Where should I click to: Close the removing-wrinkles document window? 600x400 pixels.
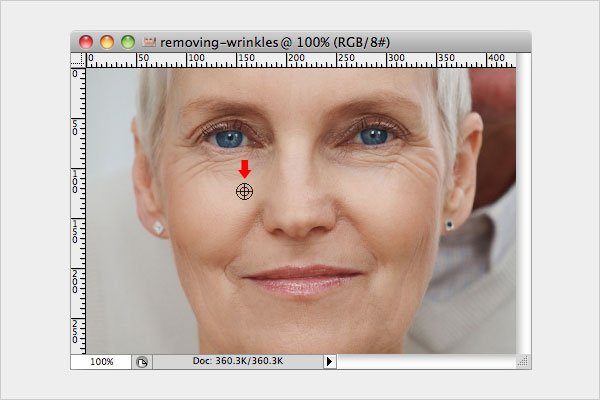[x=86, y=42]
